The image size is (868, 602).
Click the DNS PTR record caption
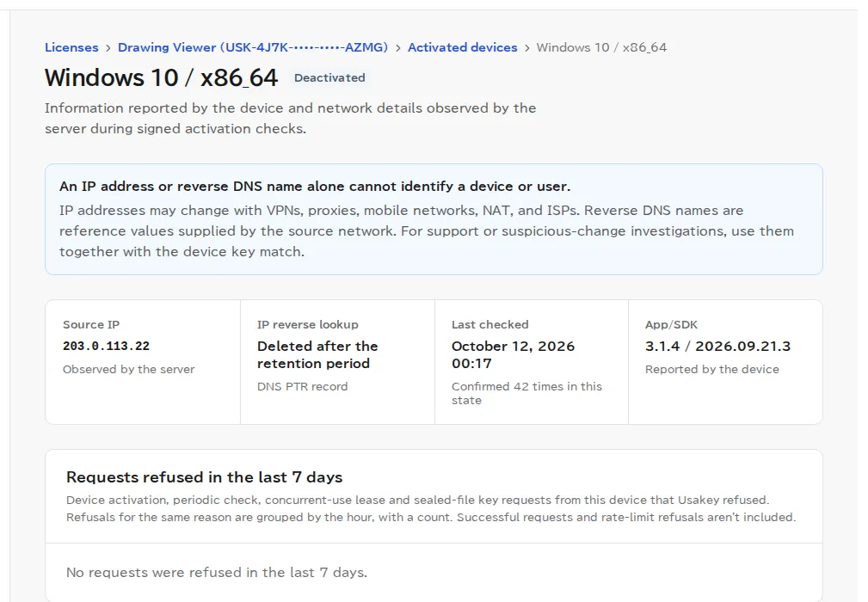point(302,387)
